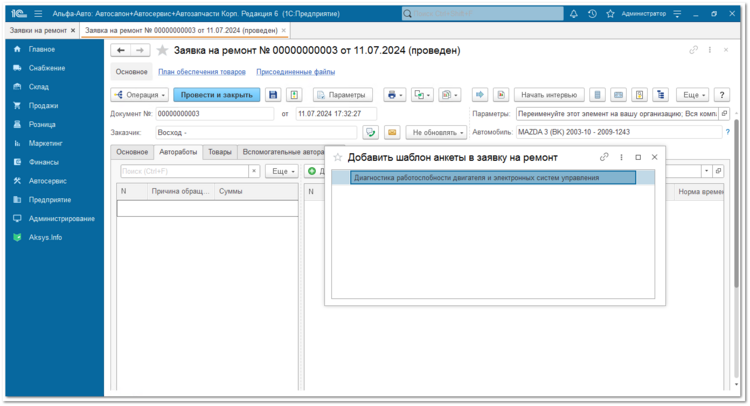Select the Диагностика работоспособности двигателя template row
The height and width of the screenshot is (406, 750).
click(493, 177)
